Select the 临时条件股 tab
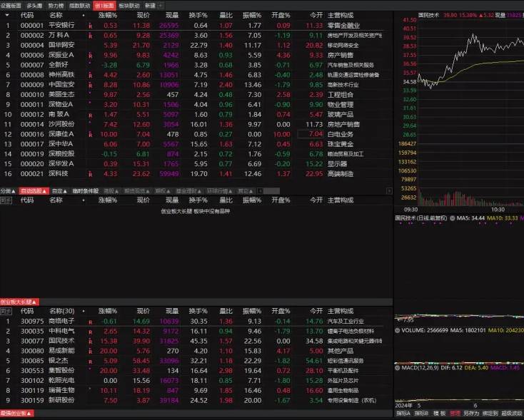The height and width of the screenshot is (420, 524). (86, 191)
